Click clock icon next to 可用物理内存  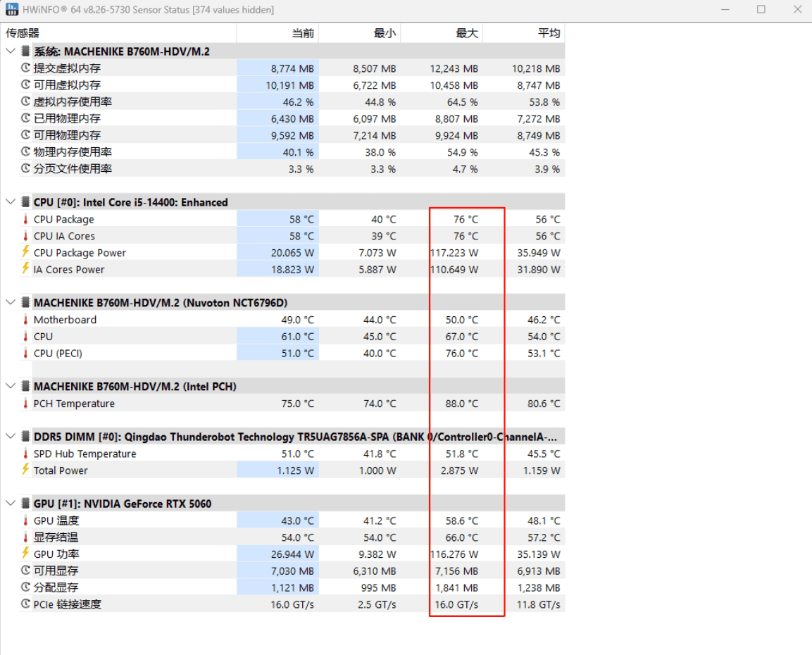pyautogui.click(x=25, y=135)
